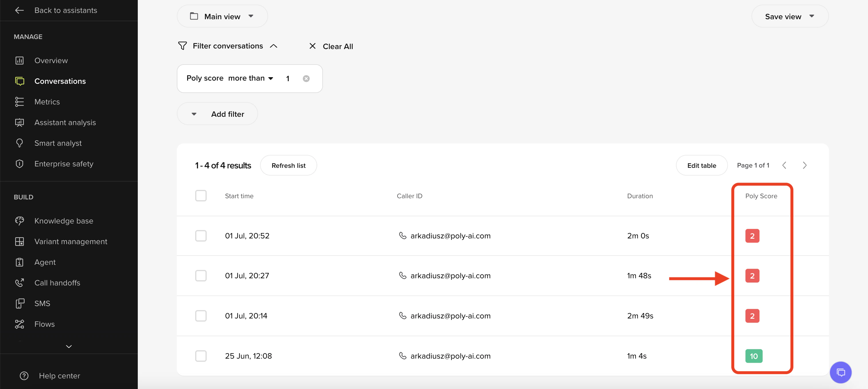Open the Metrics menu item
Viewport: 868px width, 389px height.
tap(47, 102)
